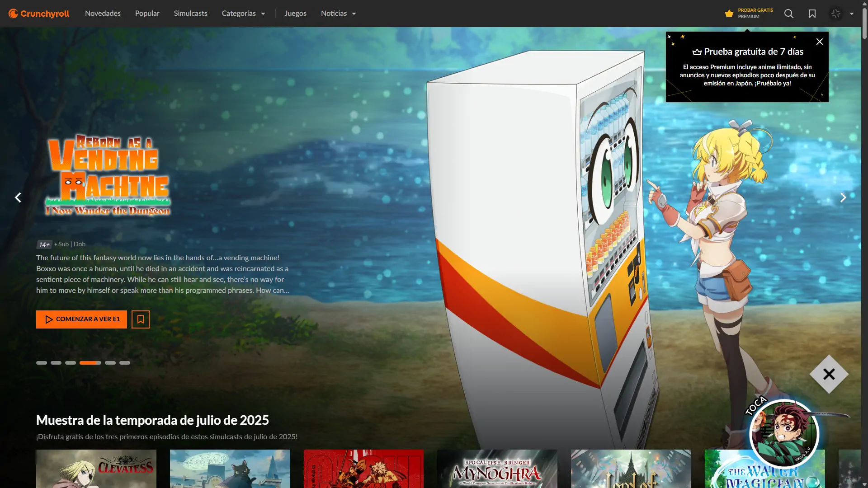Close the Prueba gratuita de 7 días popup

click(820, 42)
